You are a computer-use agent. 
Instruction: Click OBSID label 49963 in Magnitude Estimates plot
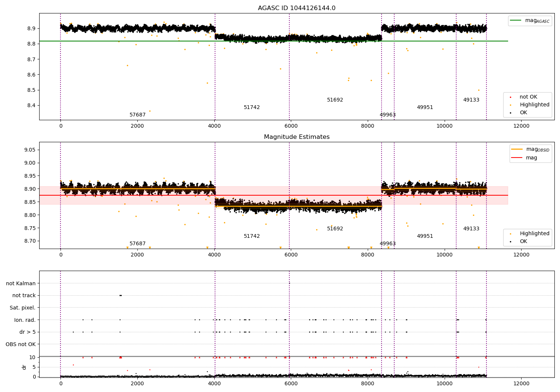[388, 244]
